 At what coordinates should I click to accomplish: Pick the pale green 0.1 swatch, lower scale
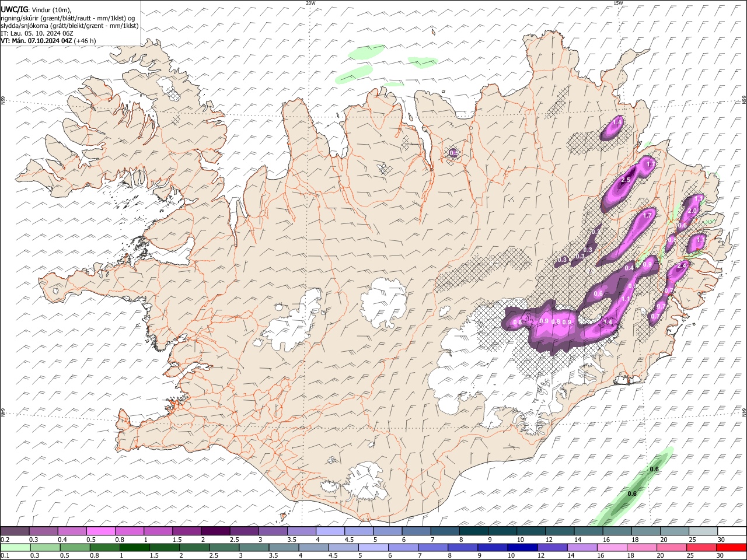(x=16, y=547)
